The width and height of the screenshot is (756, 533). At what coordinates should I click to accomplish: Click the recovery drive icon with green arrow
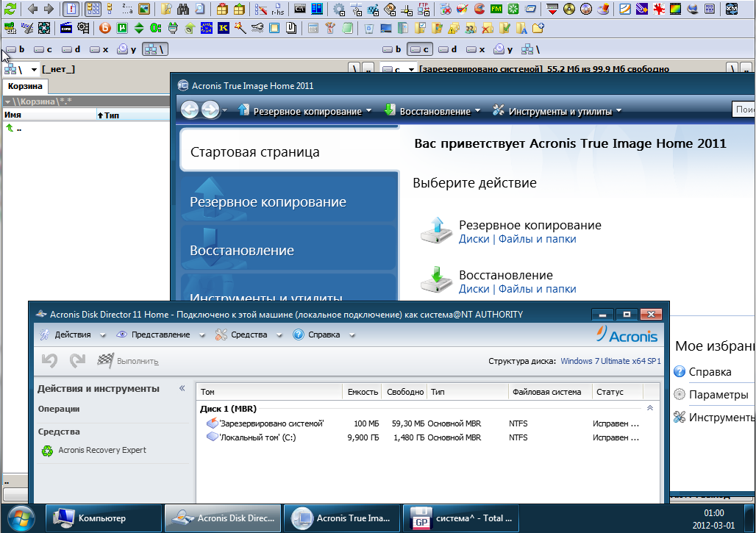(436, 279)
